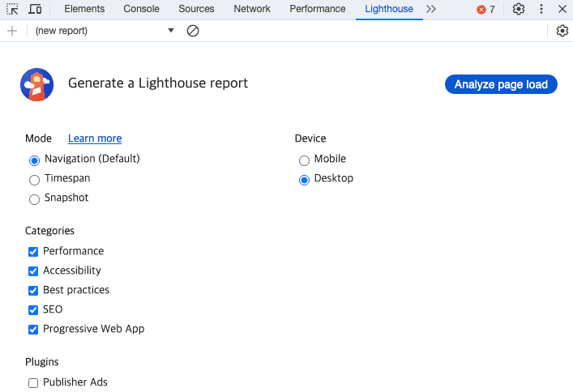Screen dimensions: 573x392
Task: Switch to the Console tab
Action: (x=141, y=9)
